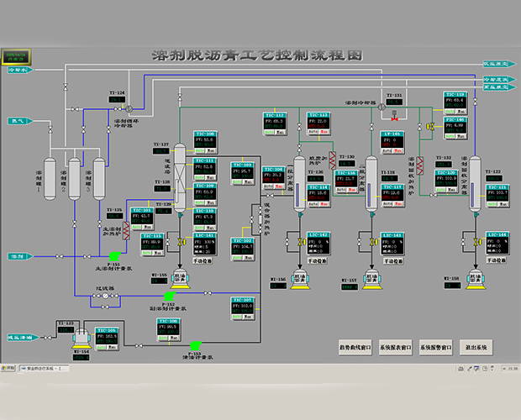The width and height of the screenshot is (521, 420).
Task: Open the trend curve window
Action: pyautogui.click(x=355, y=348)
